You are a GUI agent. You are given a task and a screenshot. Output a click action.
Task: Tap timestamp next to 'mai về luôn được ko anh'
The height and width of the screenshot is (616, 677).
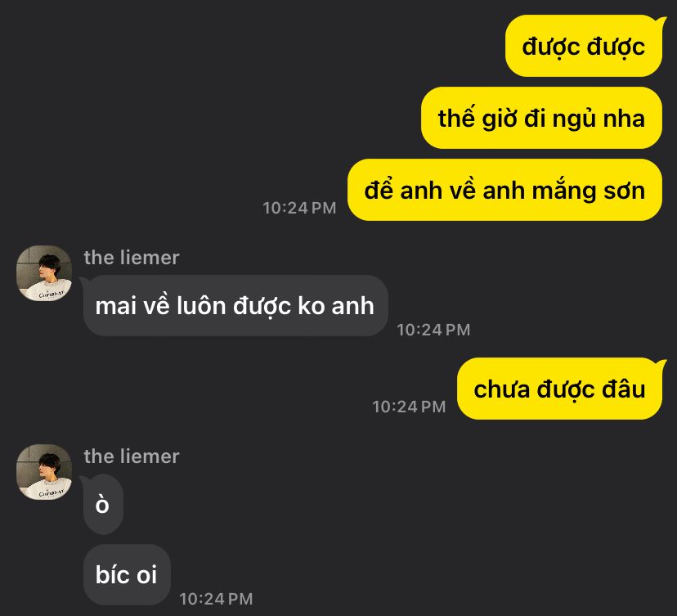433,330
